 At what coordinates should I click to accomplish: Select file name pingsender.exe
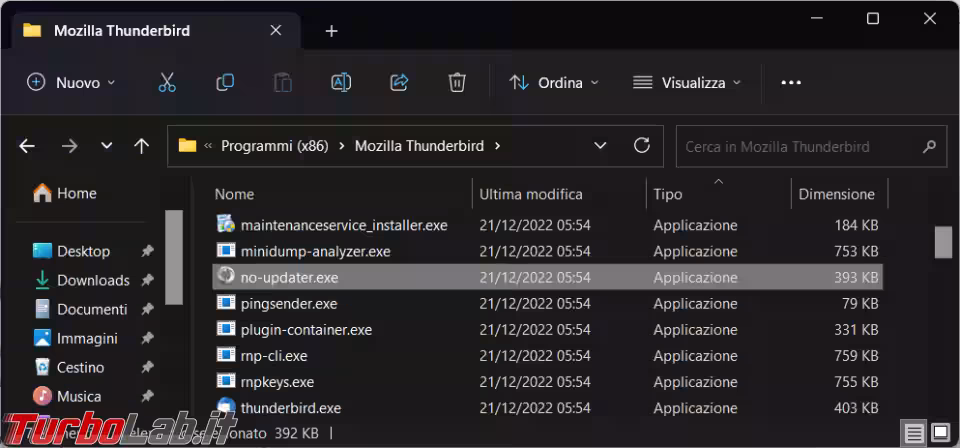point(289,304)
